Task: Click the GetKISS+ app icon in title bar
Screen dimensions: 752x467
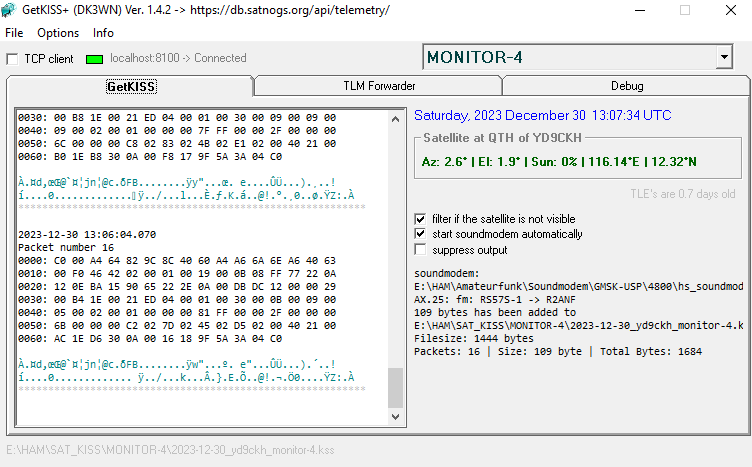Action: point(8,10)
